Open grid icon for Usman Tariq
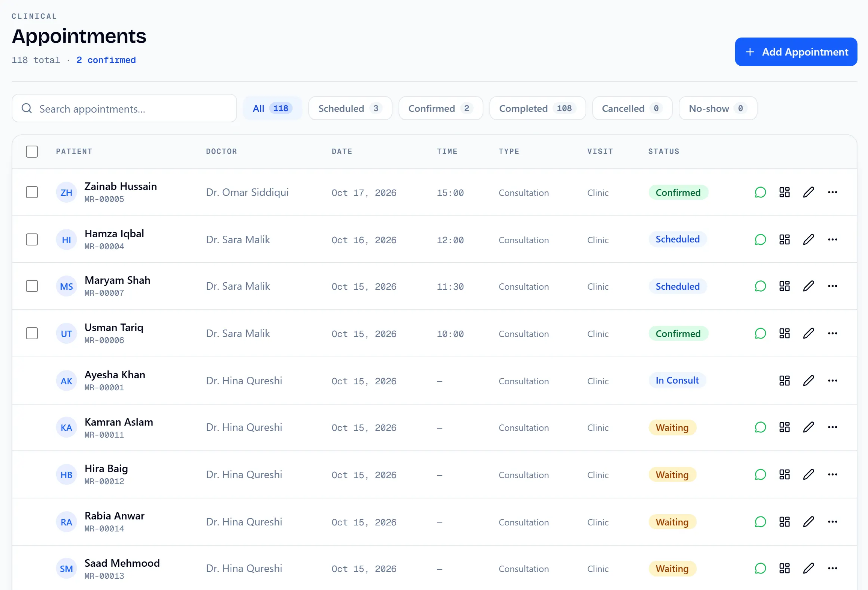The width and height of the screenshot is (868, 590). point(784,333)
